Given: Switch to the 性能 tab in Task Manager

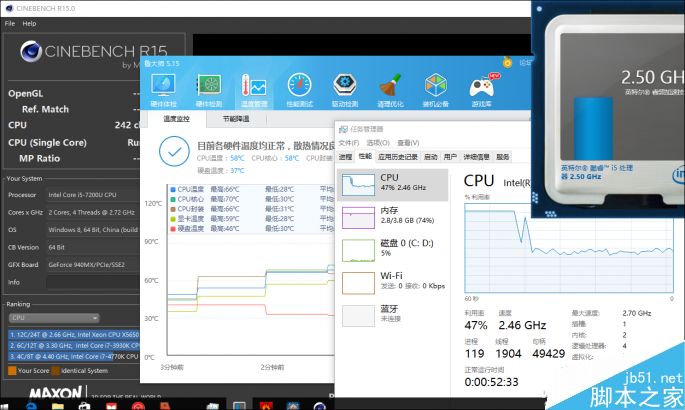Looking at the screenshot, I should click(365, 156).
